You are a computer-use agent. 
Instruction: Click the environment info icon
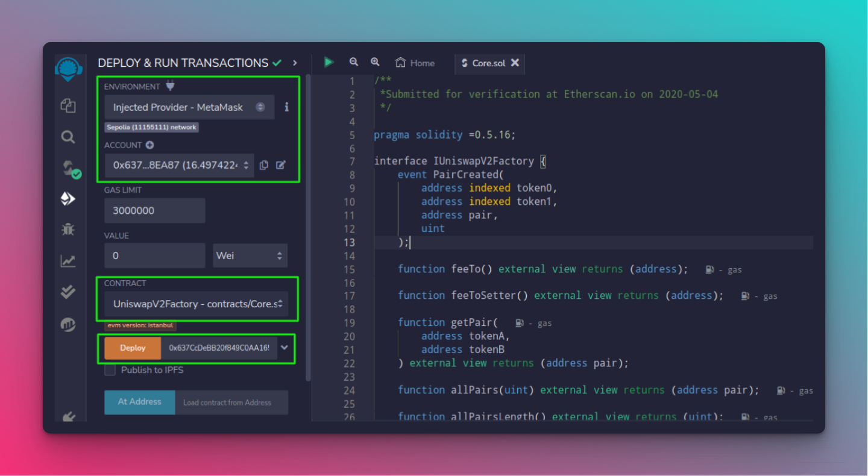[286, 107]
